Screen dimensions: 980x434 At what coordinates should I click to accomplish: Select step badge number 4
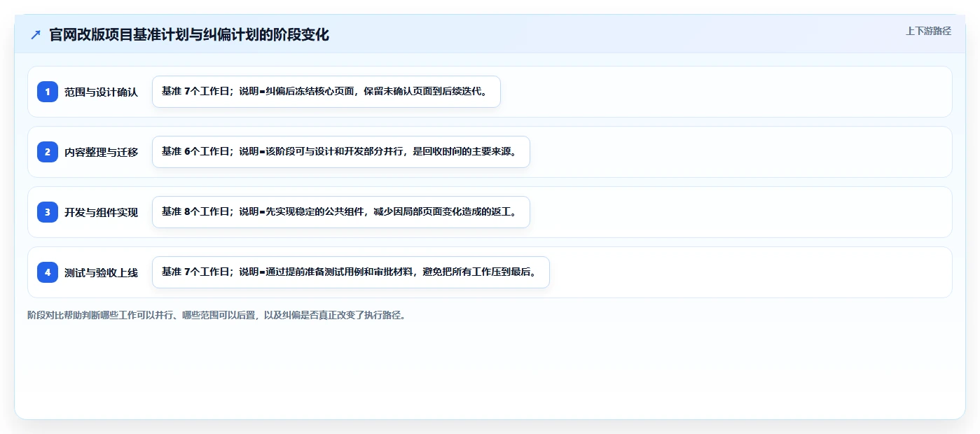point(48,272)
